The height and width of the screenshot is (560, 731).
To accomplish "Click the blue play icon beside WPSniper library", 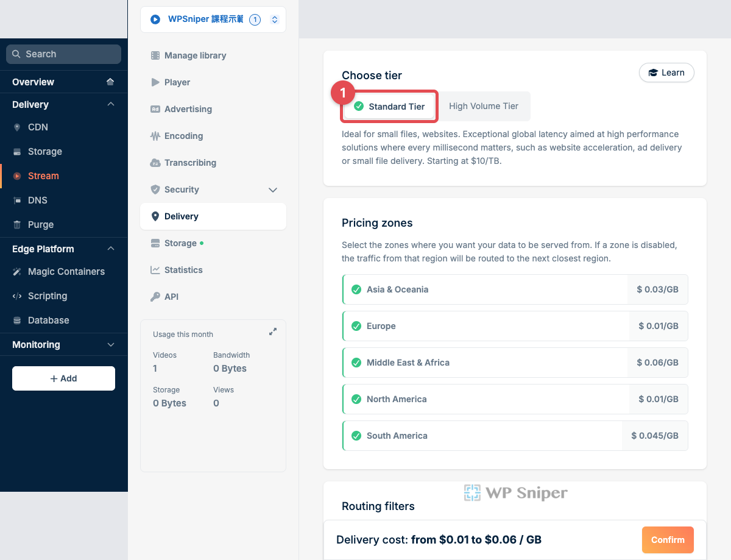I will pyautogui.click(x=155, y=19).
